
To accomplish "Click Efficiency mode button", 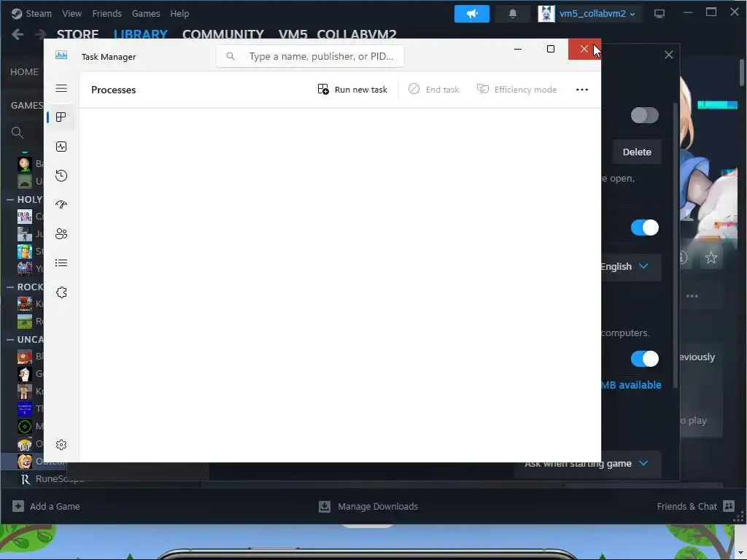I will pos(517,90).
